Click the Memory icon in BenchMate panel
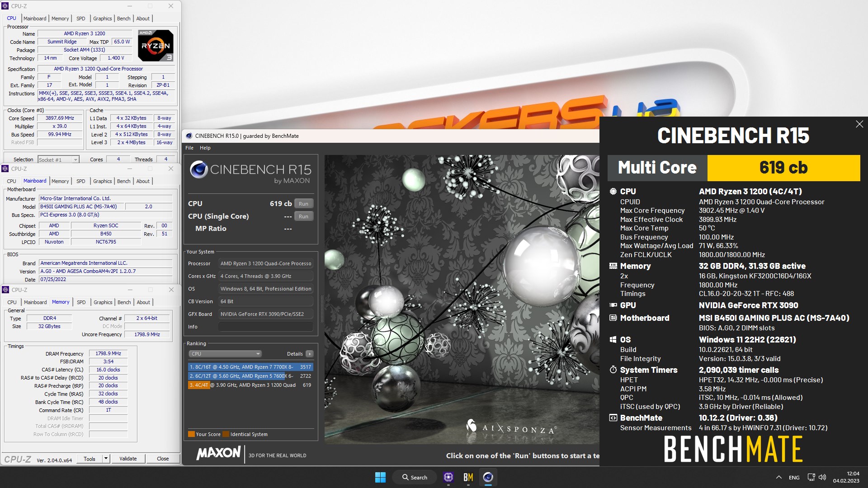This screenshot has width=868, height=488. [613, 266]
